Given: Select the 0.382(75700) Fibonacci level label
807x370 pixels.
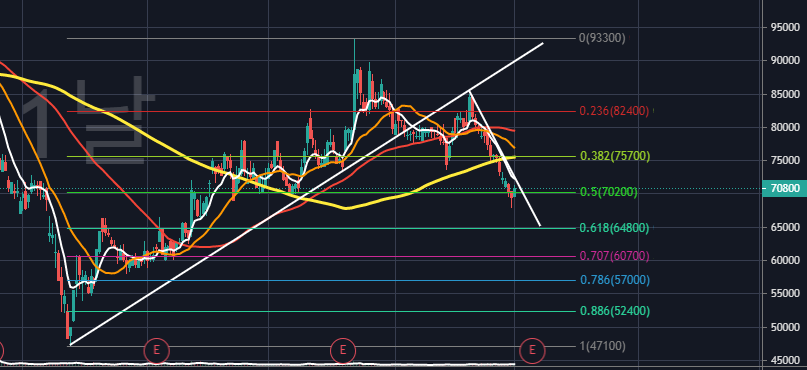Looking at the screenshot, I should 615,156.
